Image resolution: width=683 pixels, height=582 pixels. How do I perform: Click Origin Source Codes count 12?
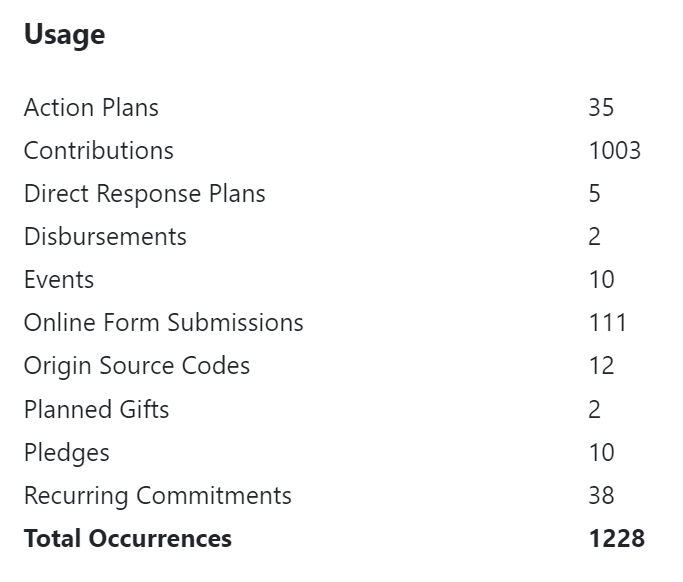pyautogui.click(x=601, y=365)
